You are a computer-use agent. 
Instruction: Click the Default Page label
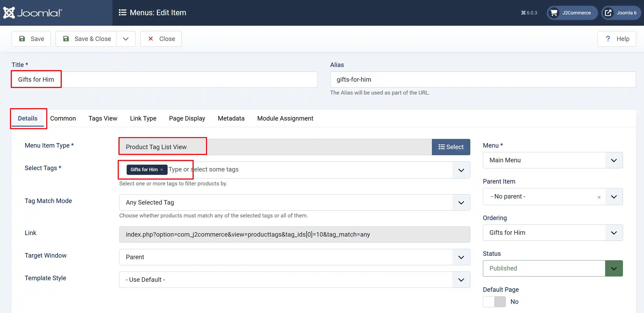click(501, 290)
